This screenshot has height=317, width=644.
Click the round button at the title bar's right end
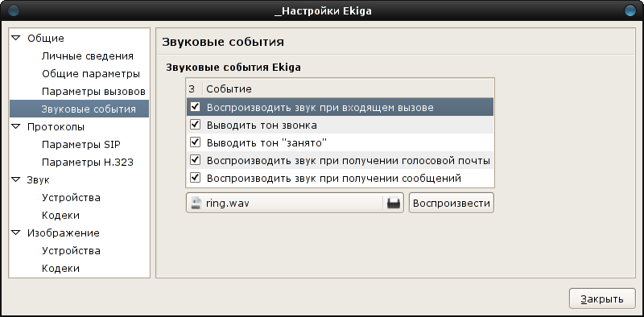(x=630, y=10)
